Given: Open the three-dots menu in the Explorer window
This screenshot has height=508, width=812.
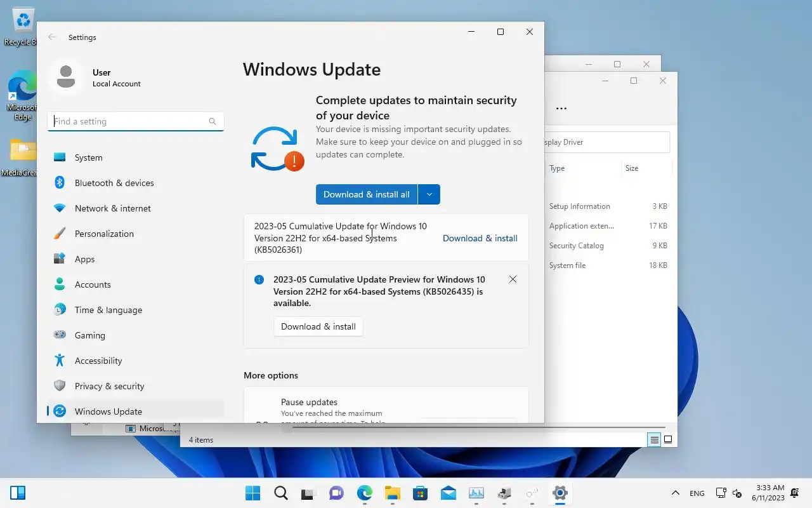Looking at the screenshot, I should (561, 108).
